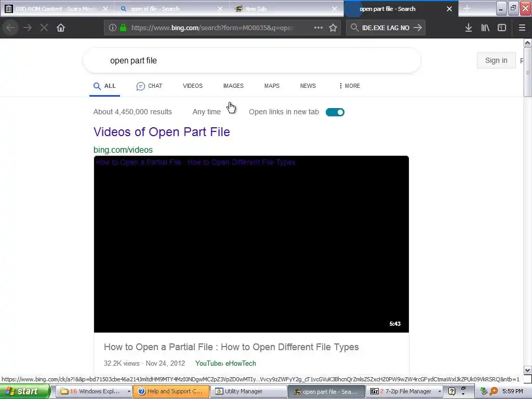Click the forward navigation arrow
Viewport: 532px width, 399px height.
click(x=28, y=28)
